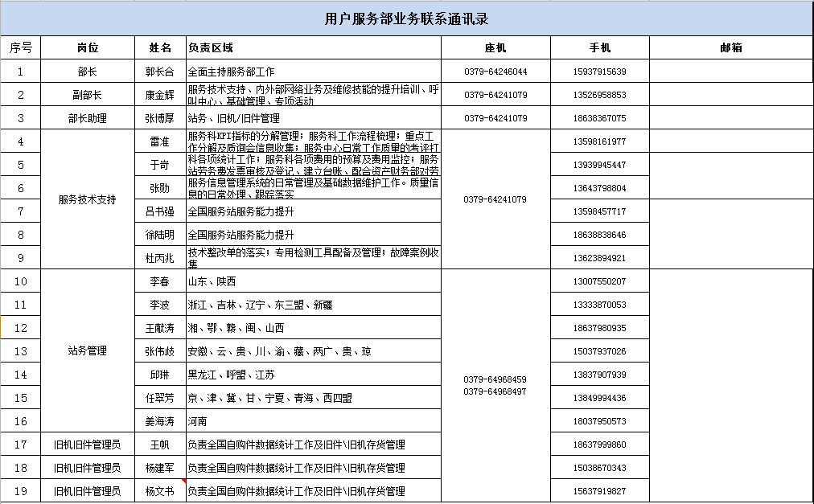The height and width of the screenshot is (504, 814).
Task: Select the 邮箱 header cell
Action: 730,47
